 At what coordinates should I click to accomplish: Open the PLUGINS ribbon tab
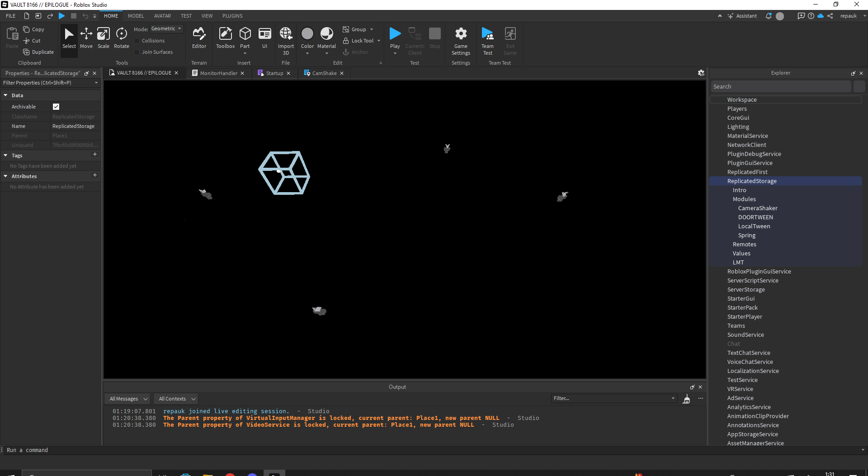click(x=232, y=16)
